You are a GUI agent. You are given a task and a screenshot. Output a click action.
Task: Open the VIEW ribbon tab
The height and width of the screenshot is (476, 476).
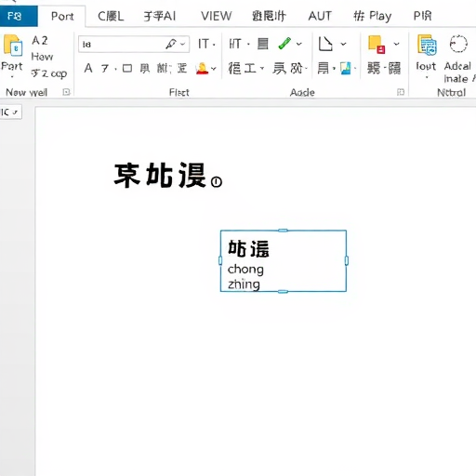point(216,16)
